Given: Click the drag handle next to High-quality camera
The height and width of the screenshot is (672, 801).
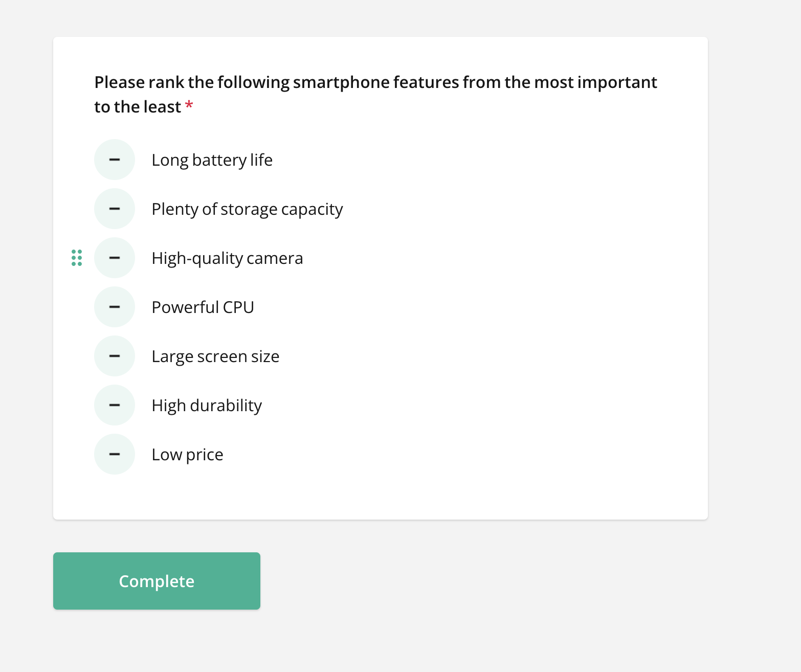Looking at the screenshot, I should pyautogui.click(x=78, y=258).
